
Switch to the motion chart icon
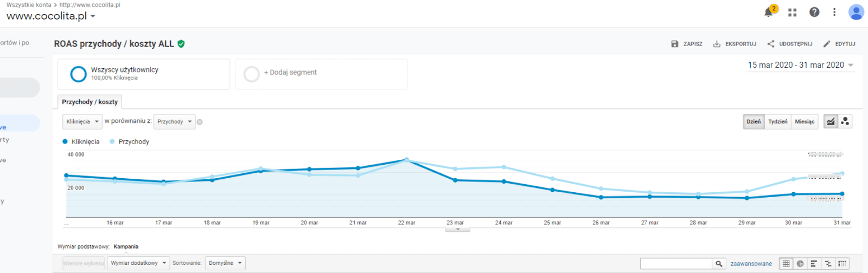click(x=845, y=121)
